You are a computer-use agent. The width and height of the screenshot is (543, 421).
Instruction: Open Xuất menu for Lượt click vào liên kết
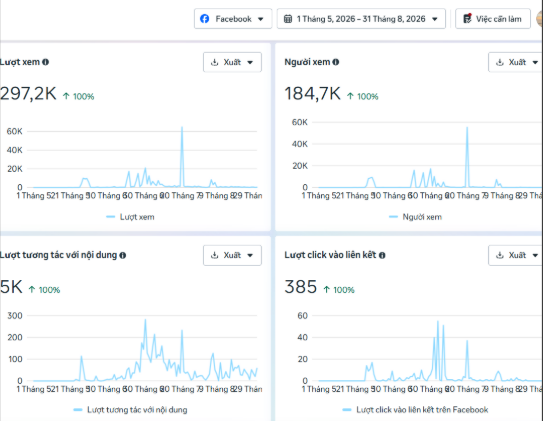515,256
